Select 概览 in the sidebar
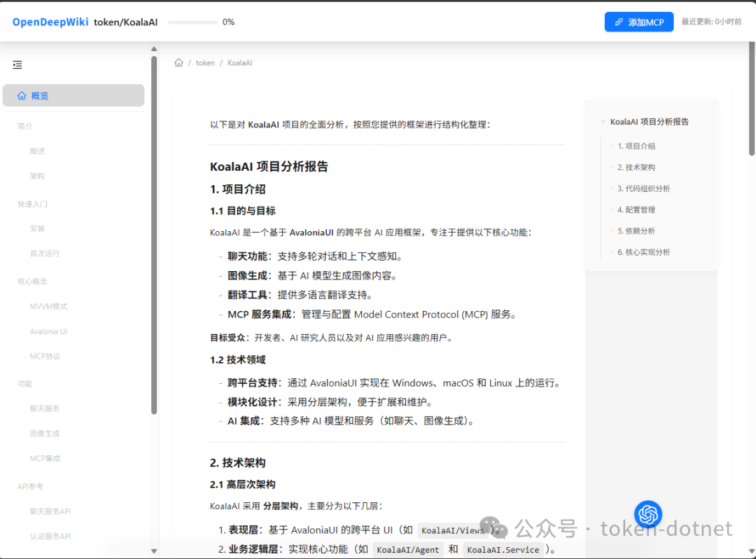 pos(73,95)
